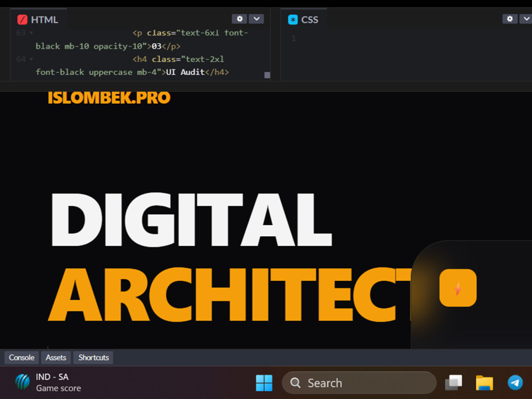
Task: Click the '03' text in HTML code
Action: 156,46
